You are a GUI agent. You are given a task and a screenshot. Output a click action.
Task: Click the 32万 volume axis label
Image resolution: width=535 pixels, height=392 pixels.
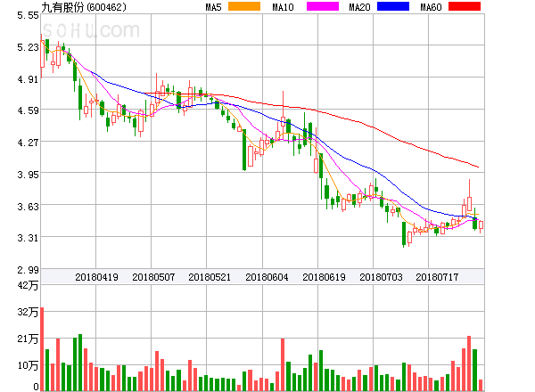pyautogui.click(x=28, y=312)
